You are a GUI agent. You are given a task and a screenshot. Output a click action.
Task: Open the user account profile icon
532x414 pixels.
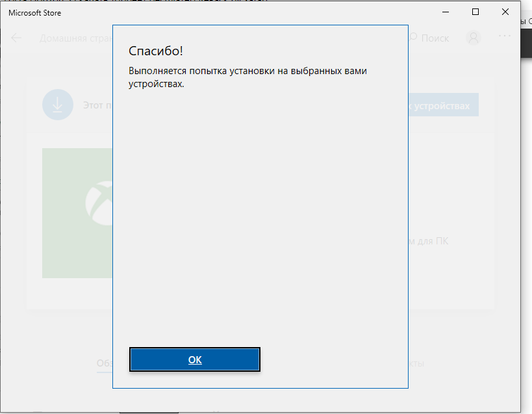(474, 38)
